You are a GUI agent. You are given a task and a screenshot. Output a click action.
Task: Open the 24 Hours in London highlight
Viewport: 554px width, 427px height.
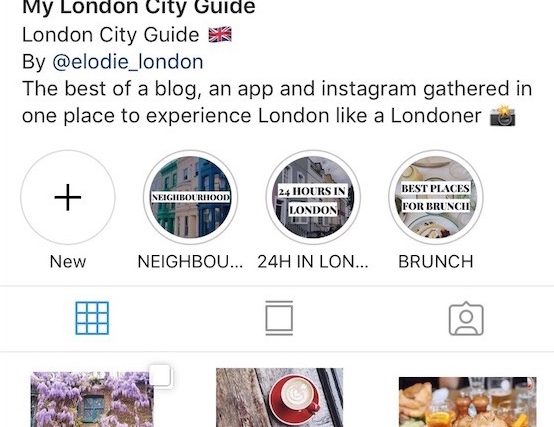(313, 197)
